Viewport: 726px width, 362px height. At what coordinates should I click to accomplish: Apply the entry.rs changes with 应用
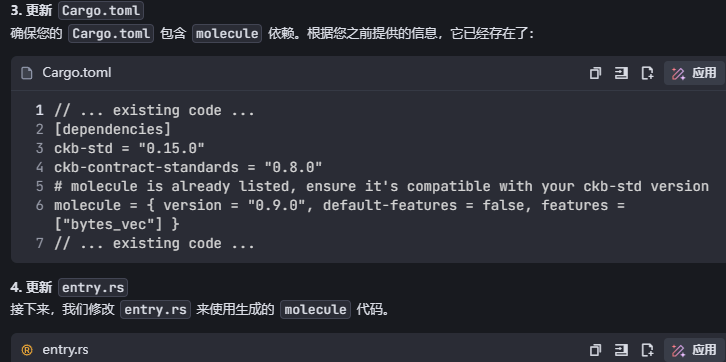(694, 350)
